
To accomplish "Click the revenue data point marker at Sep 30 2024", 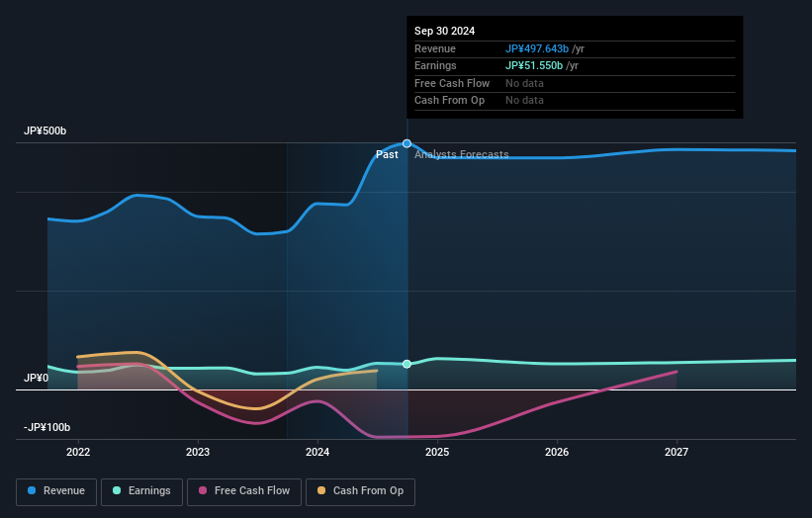I will coord(407,143).
